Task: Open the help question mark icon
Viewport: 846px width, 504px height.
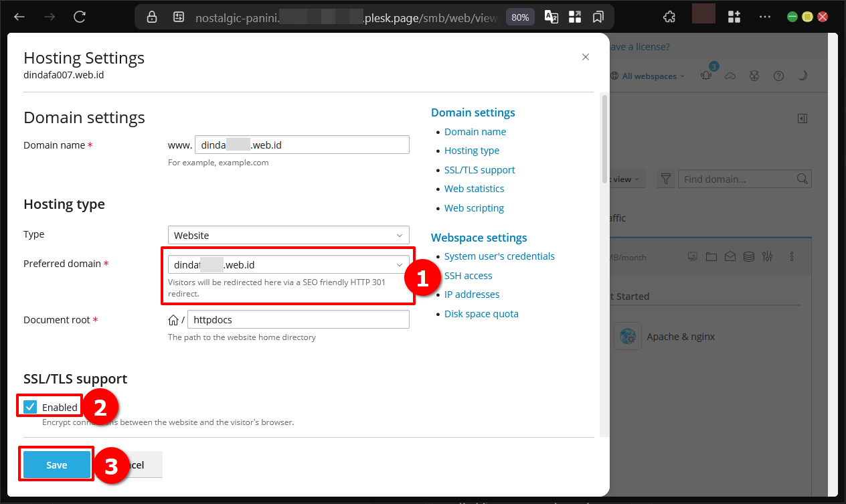Action: 778,76
